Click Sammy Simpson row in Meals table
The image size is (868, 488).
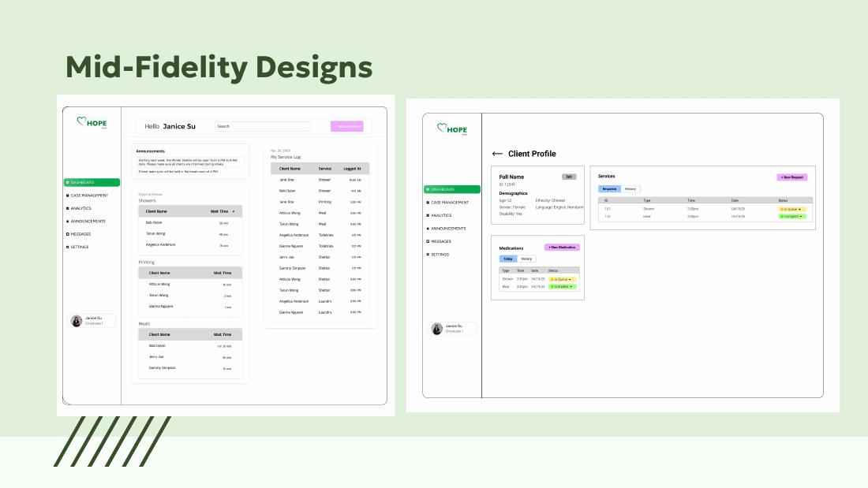click(190, 368)
